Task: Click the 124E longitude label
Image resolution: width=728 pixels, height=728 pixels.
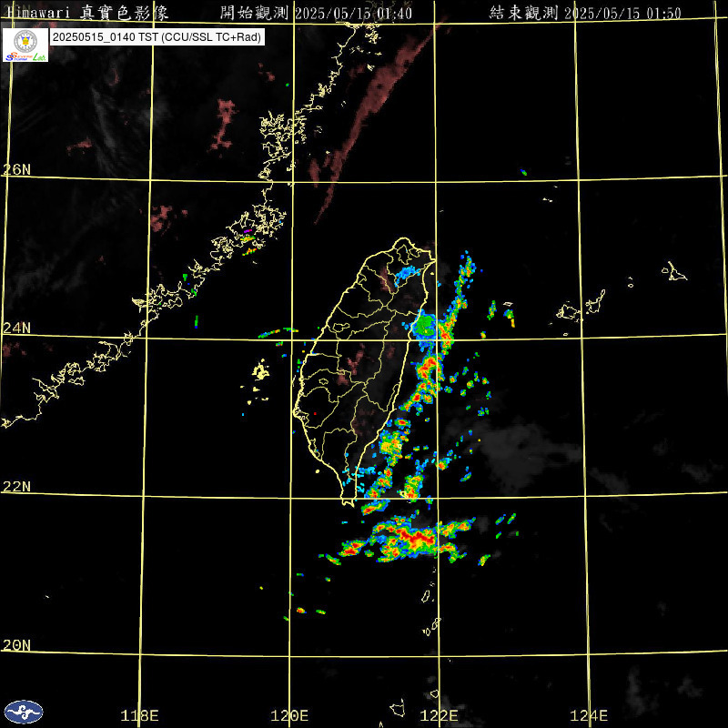Action: pos(589,715)
